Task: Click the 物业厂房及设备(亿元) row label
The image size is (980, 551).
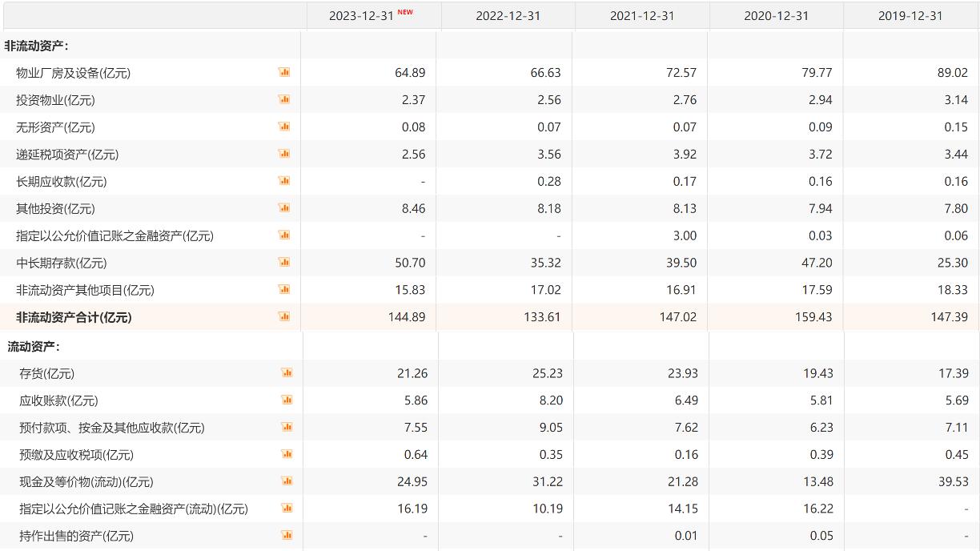Action: tap(73, 73)
